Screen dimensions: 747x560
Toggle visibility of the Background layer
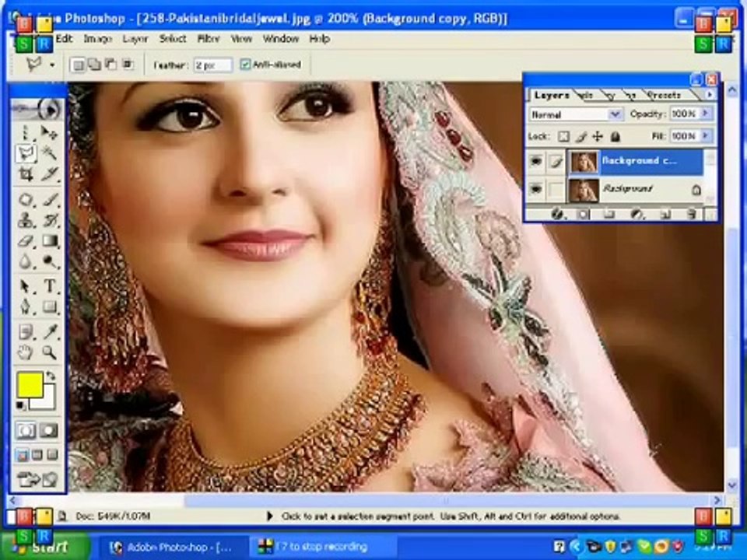pyautogui.click(x=536, y=189)
